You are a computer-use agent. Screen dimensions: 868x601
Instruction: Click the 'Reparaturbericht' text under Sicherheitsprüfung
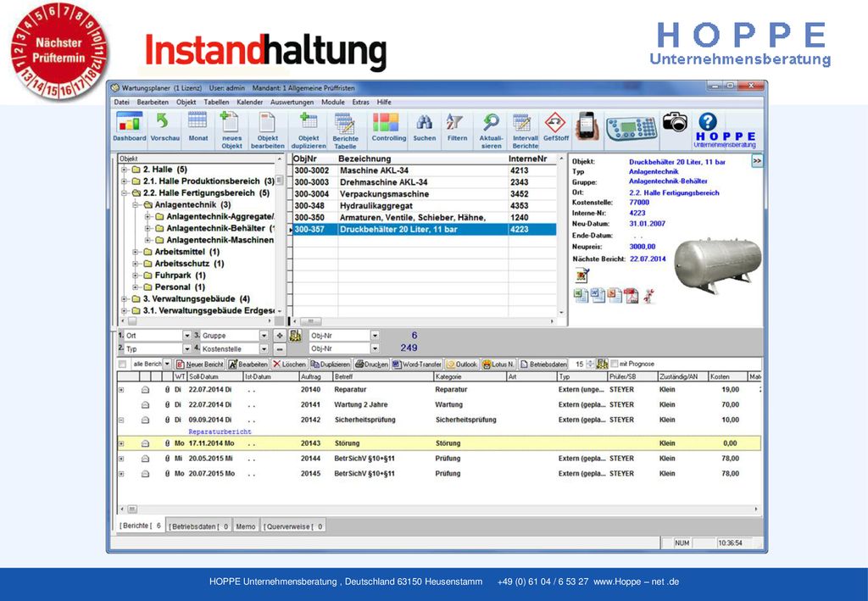pos(220,431)
